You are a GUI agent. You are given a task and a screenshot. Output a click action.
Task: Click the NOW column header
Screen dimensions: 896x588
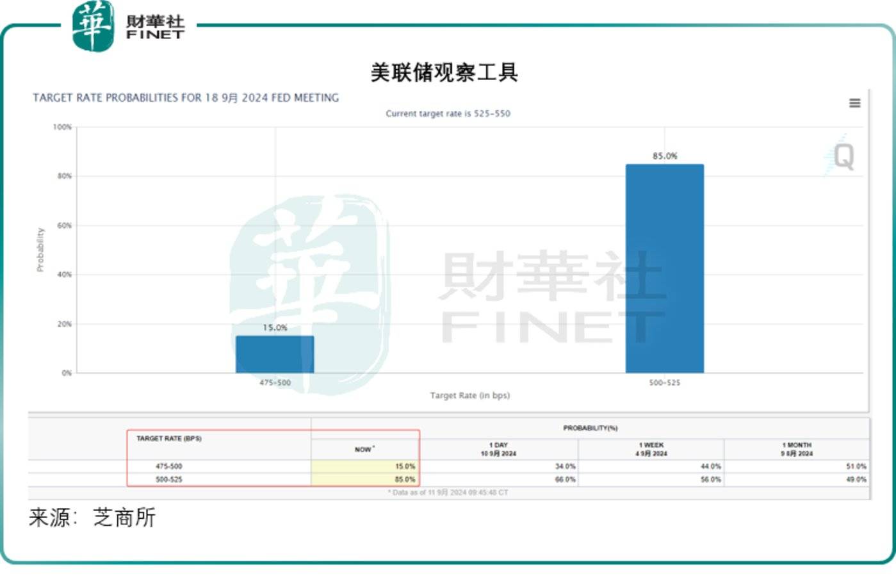(x=364, y=450)
